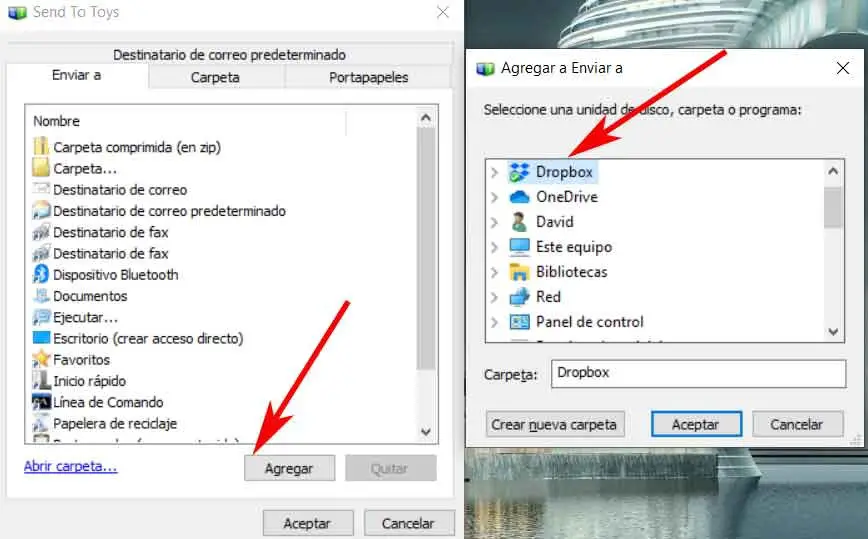Click the folder tree scroll down arrow
Screen dimensions: 868x539
(833, 332)
